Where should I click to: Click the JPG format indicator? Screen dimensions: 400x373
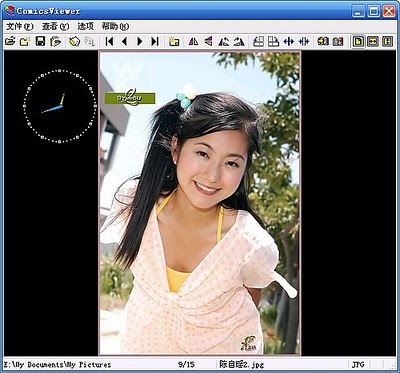(x=358, y=365)
